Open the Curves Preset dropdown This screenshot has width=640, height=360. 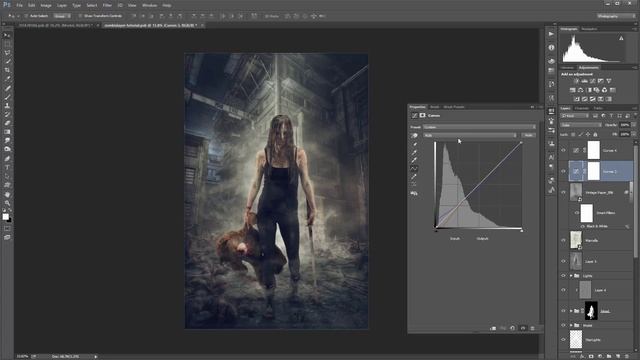[x=479, y=127]
